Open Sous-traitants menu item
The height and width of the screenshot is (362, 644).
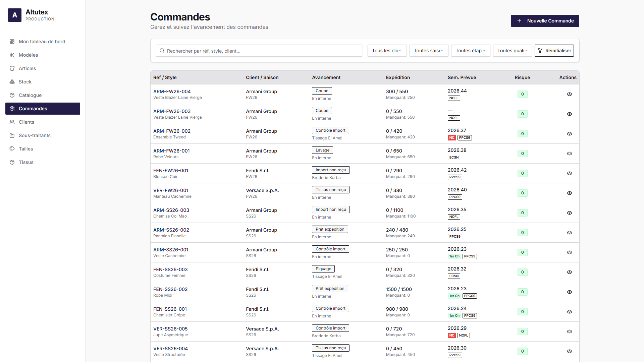pyautogui.click(x=43, y=135)
